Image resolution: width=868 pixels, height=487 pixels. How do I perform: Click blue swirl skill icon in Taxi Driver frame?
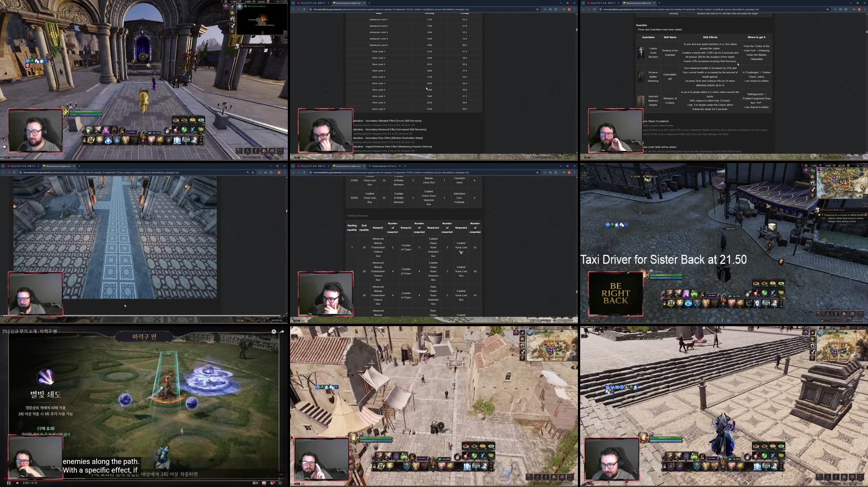pos(689,304)
